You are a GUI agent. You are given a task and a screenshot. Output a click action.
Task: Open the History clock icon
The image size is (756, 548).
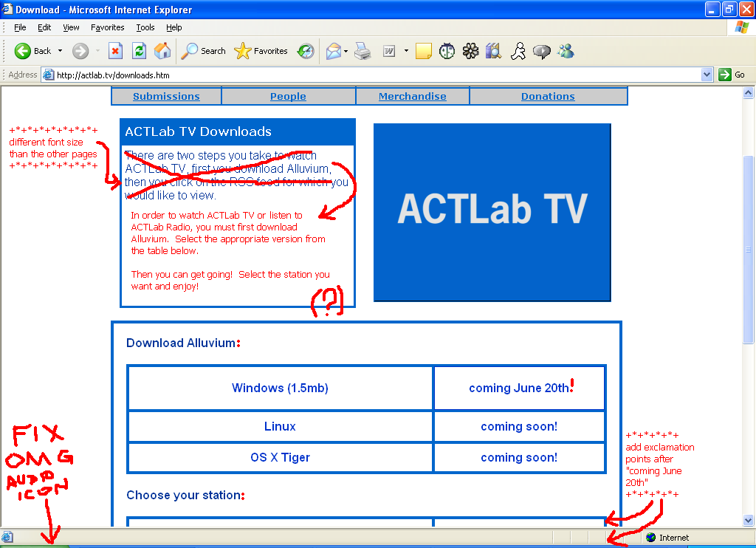coord(306,51)
